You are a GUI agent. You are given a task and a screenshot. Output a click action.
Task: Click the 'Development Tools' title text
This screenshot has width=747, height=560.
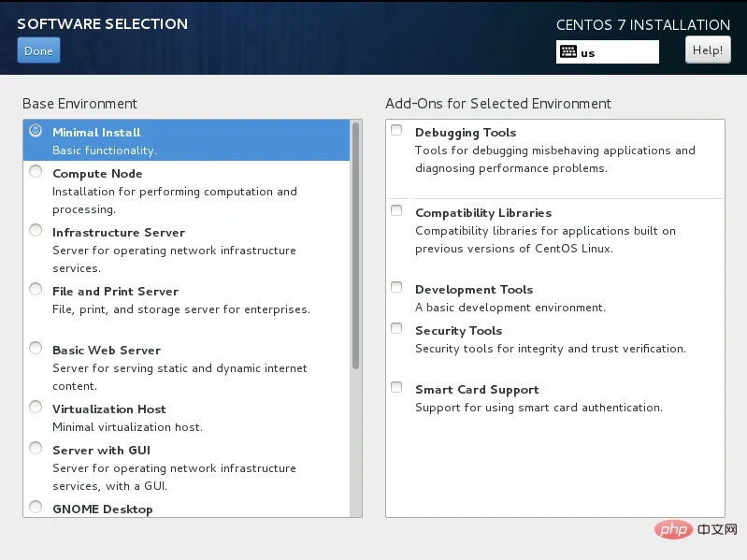tap(474, 290)
